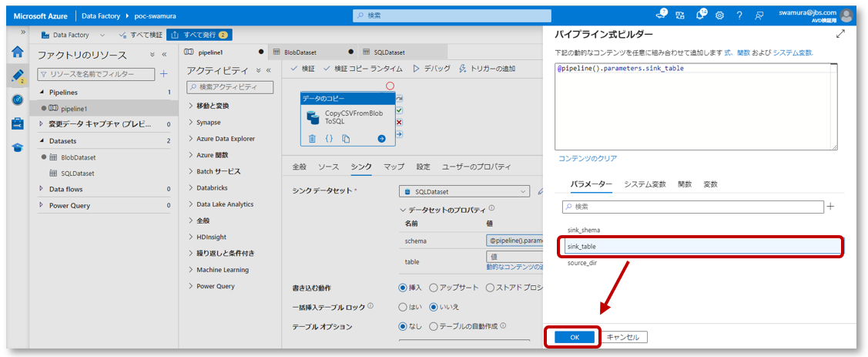This screenshot has height=357, width=868.
Task: Select アップサート write behavior
Action: pos(434,288)
